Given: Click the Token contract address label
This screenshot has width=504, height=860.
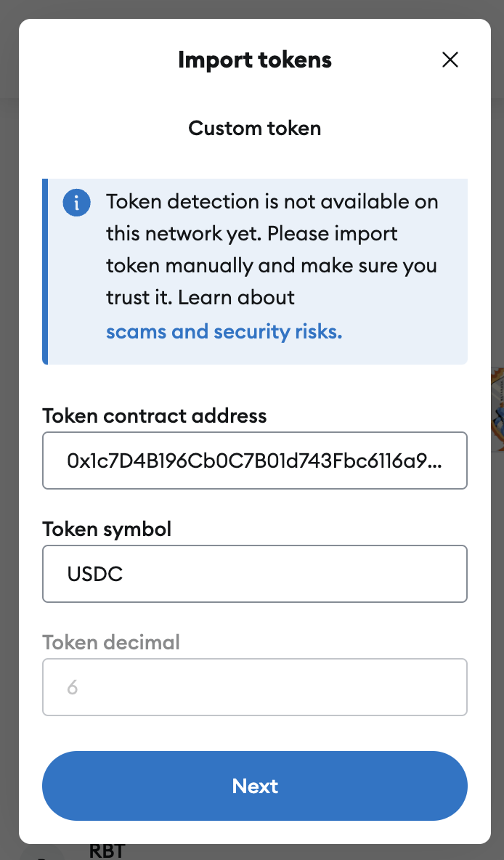Looking at the screenshot, I should pos(155,415).
